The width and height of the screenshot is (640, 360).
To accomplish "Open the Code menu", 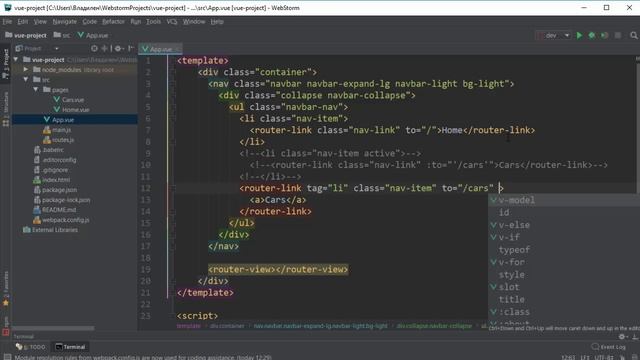I will [89, 22].
